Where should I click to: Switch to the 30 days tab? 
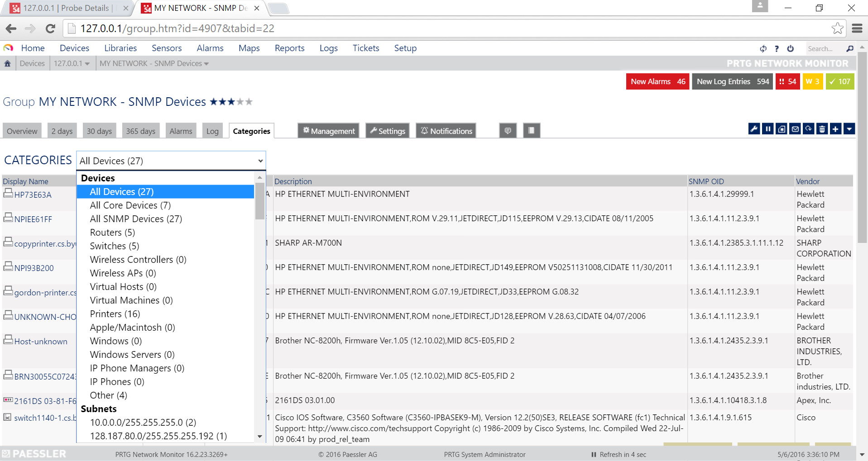(99, 131)
